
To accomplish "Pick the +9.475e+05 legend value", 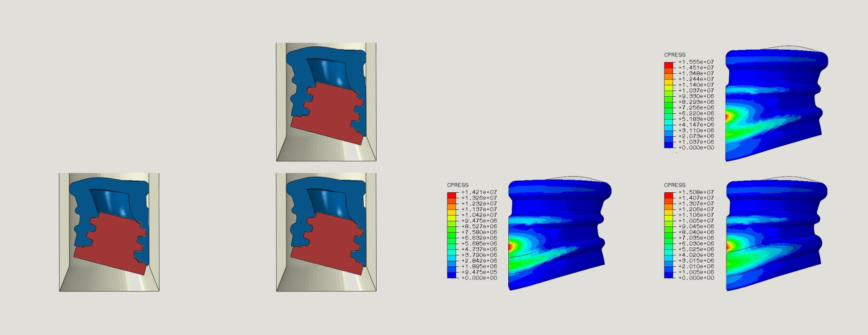I will [479, 272].
